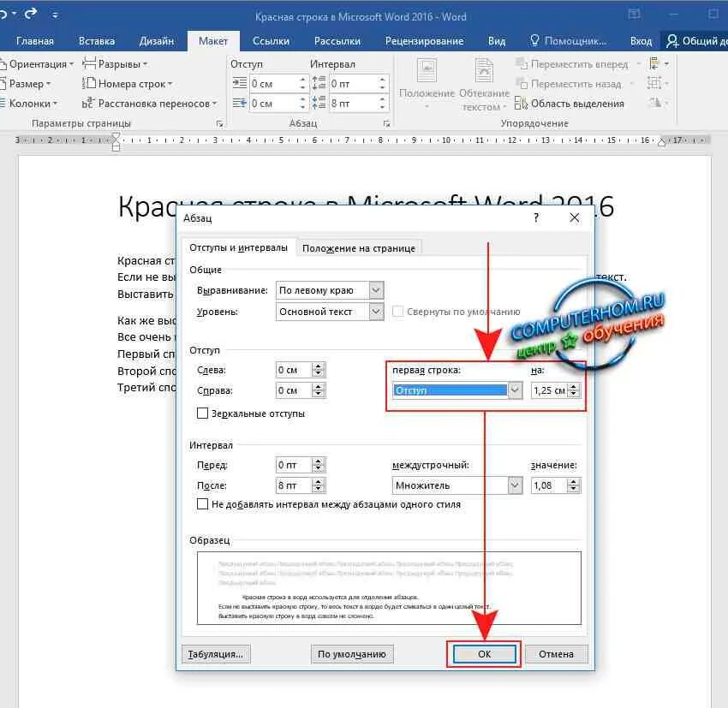Open the Вставка ribbon tab
Image resolution: width=728 pixels, height=708 pixels.
97,41
